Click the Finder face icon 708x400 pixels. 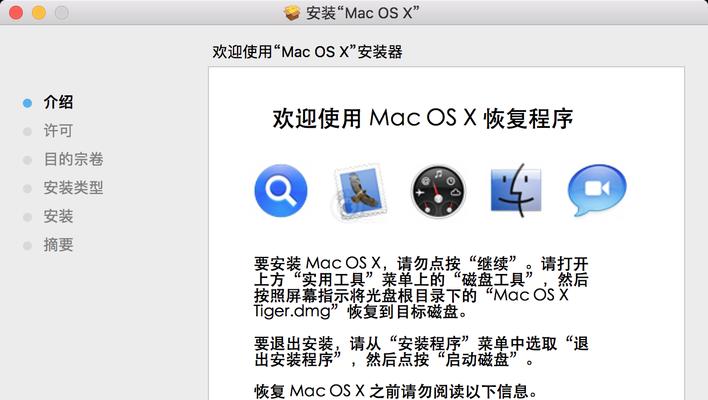516,190
